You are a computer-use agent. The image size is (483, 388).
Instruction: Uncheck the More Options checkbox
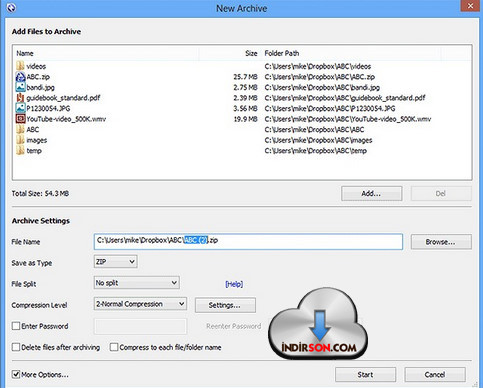[x=16, y=374]
